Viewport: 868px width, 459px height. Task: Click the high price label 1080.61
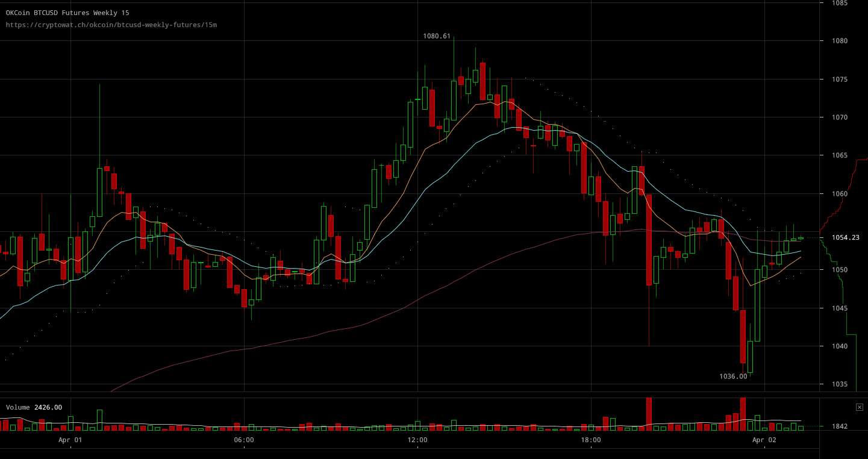pyautogui.click(x=437, y=36)
